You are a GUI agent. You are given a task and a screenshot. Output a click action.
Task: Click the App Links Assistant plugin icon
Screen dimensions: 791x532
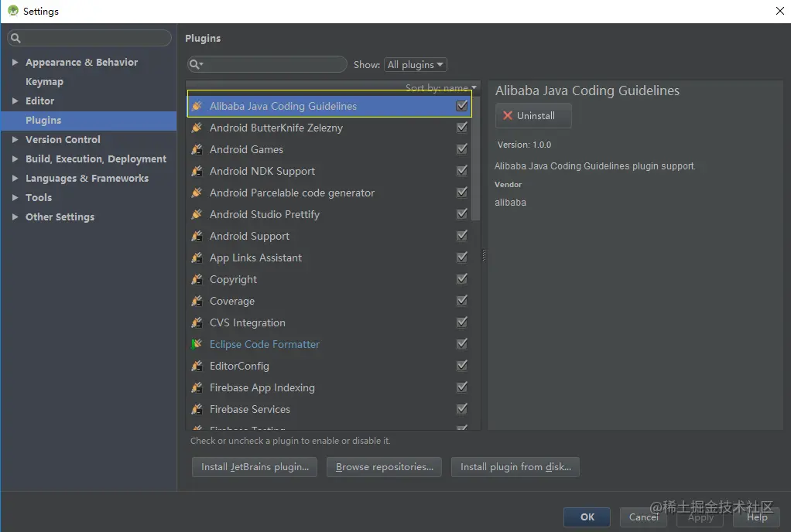click(197, 258)
